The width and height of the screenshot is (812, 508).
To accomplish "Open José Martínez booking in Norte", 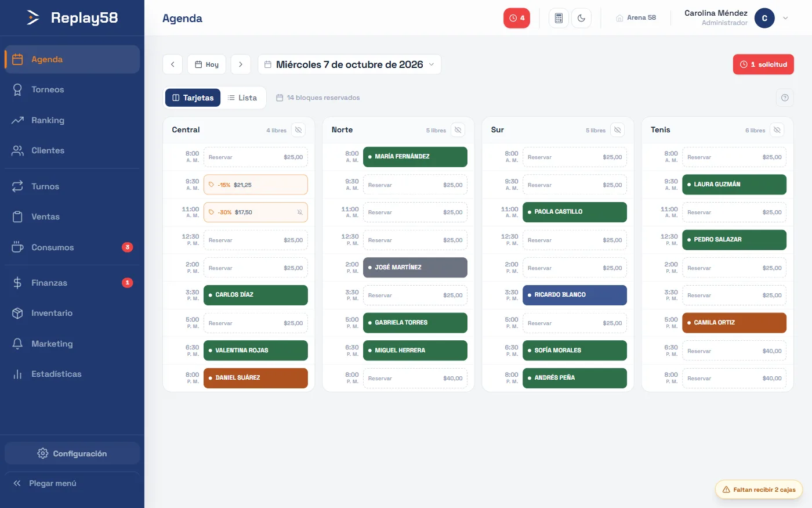I will [415, 268].
